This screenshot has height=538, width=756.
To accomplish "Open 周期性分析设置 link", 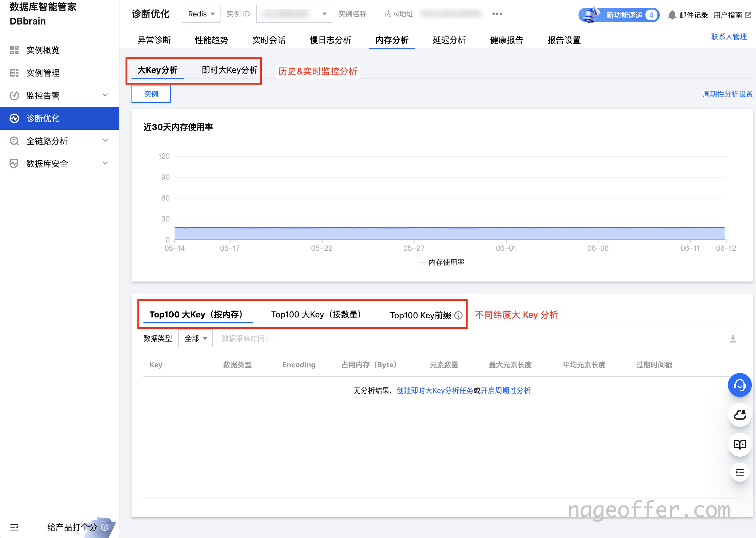I will 728,94.
